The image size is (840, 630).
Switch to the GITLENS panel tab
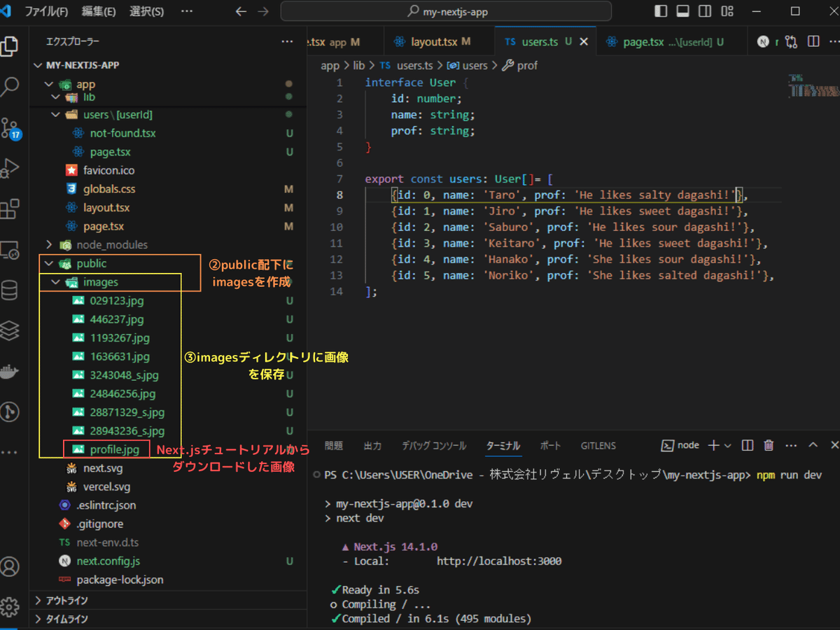coord(598,445)
